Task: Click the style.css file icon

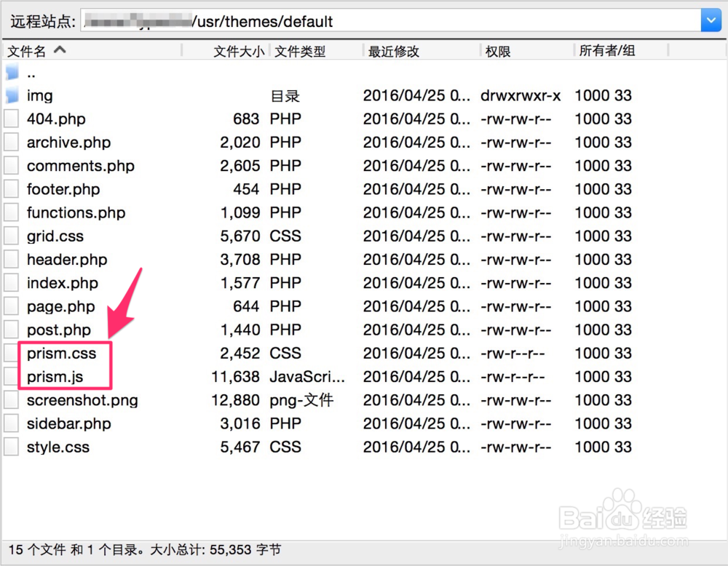Action: (x=10, y=447)
